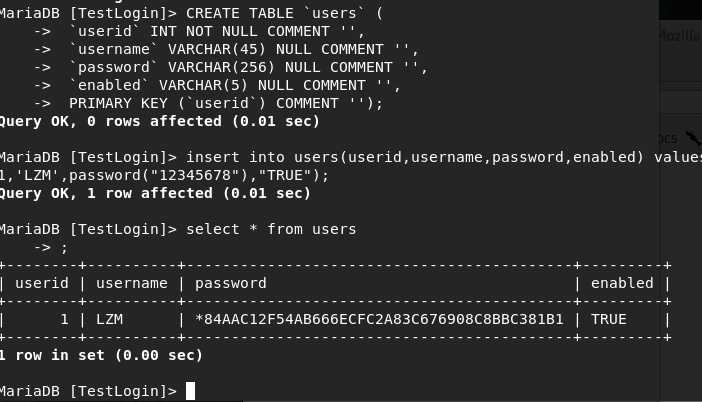The width and height of the screenshot is (702, 402).
Task: Click the "Query OK, 0 rows affected" message
Action: pos(159,121)
